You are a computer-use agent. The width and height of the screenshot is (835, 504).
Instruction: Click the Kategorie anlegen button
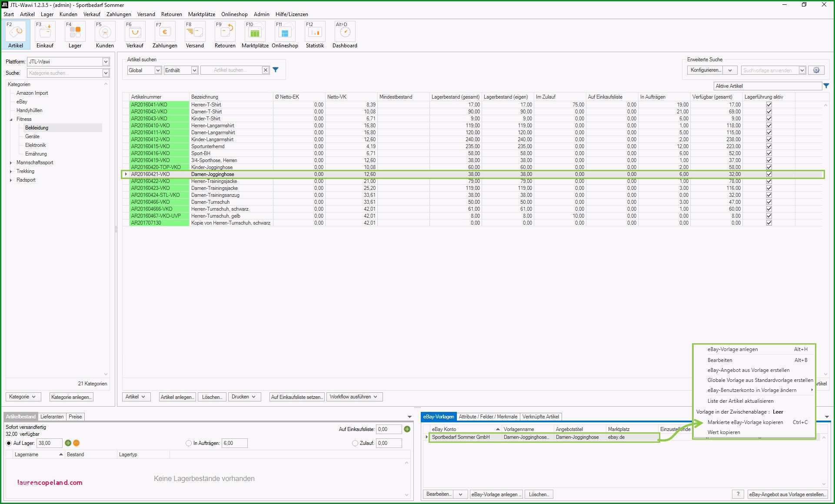(x=71, y=397)
